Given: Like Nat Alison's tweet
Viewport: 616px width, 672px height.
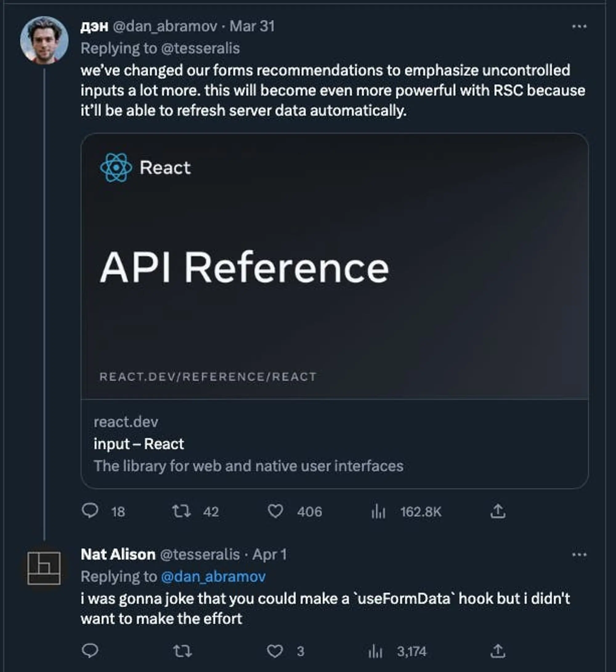Looking at the screenshot, I should click(x=275, y=651).
